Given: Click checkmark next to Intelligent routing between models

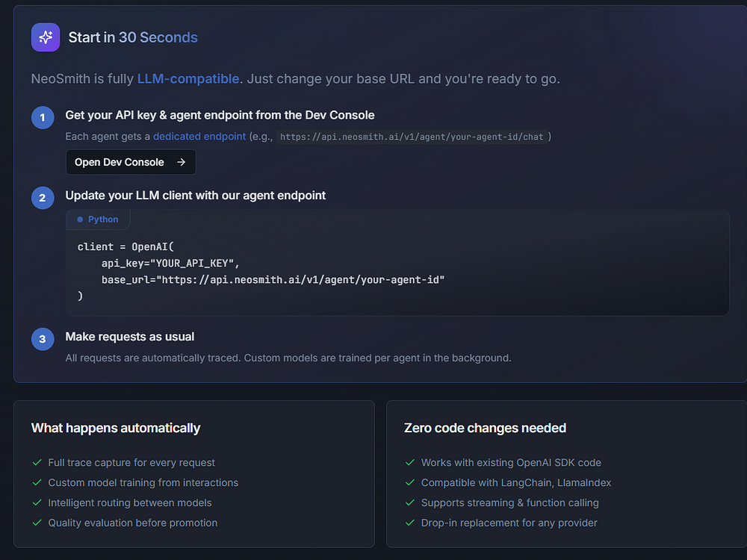Looking at the screenshot, I should pos(37,503).
